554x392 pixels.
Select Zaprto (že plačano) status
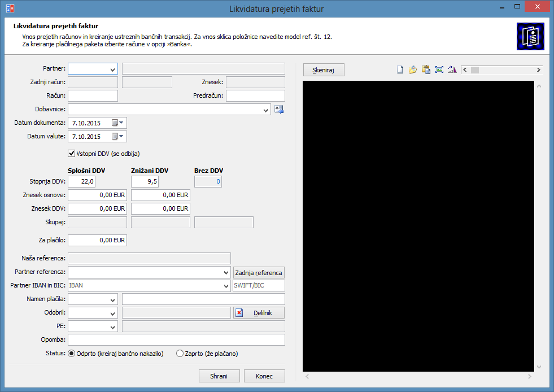(x=180, y=354)
